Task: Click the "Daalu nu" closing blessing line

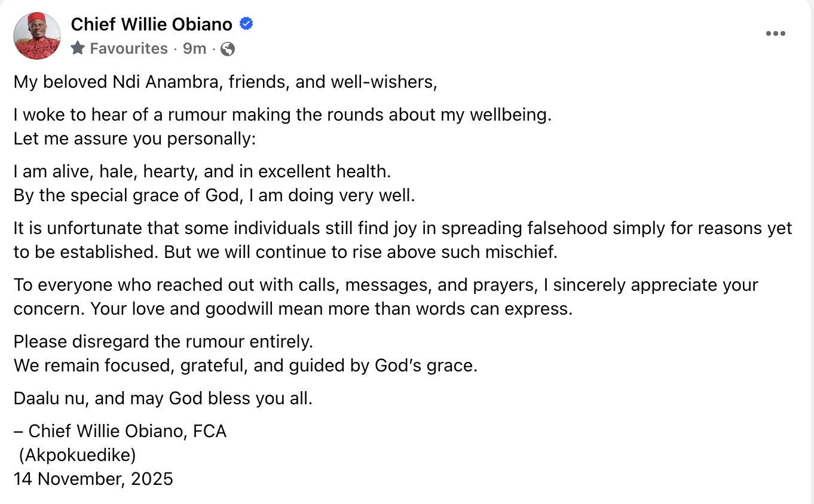Action: (163, 398)
